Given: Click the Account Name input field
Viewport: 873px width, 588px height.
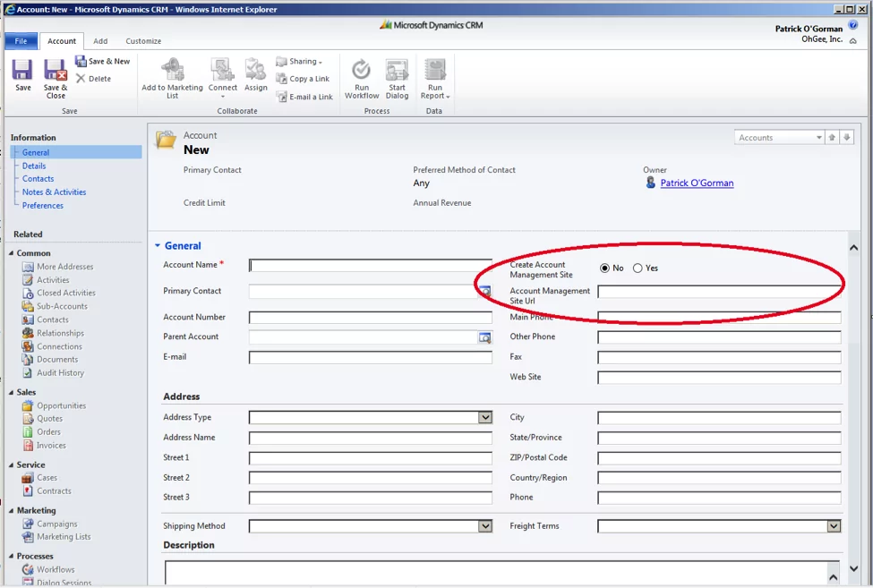Looking at the screenshot, I should click(371, 265).
